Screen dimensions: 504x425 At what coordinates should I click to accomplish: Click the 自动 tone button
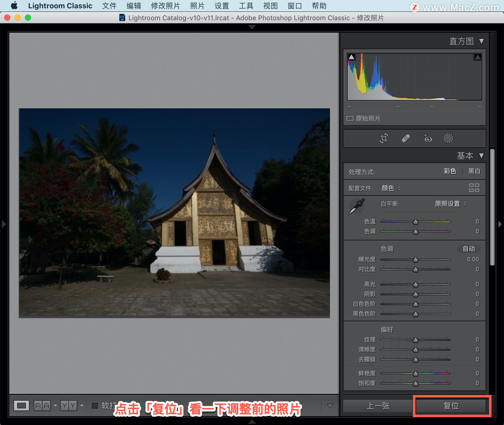(469, 249)
